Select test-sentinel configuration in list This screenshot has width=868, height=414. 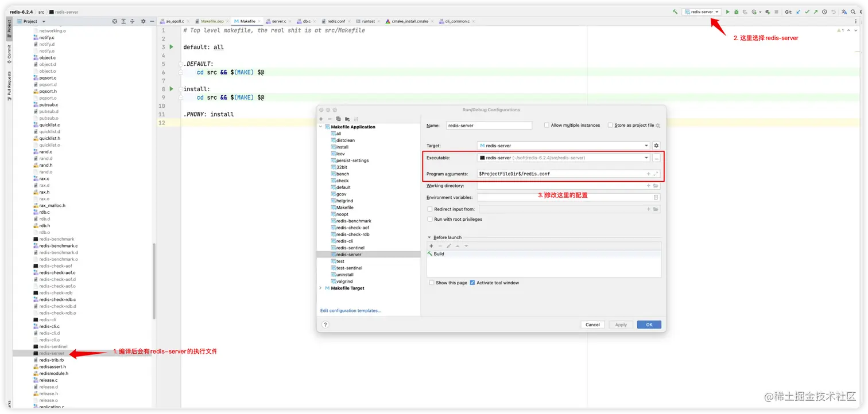pos(349,268)
